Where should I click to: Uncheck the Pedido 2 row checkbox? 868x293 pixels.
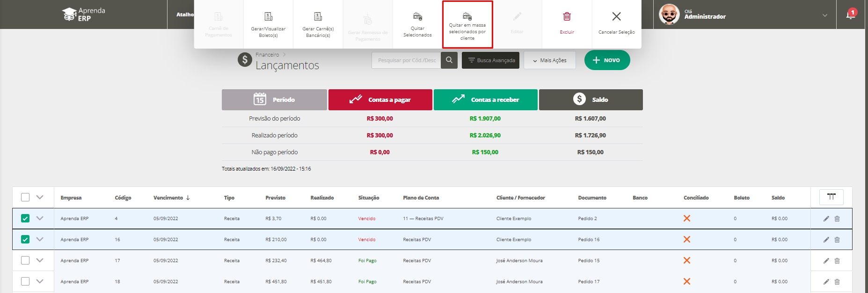(25, 218)
